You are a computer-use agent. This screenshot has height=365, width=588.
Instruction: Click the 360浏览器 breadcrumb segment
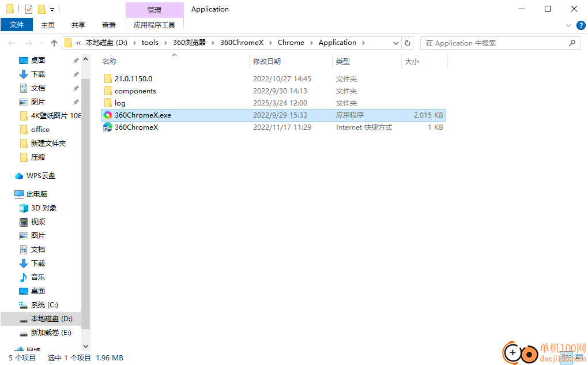(190, 43)
